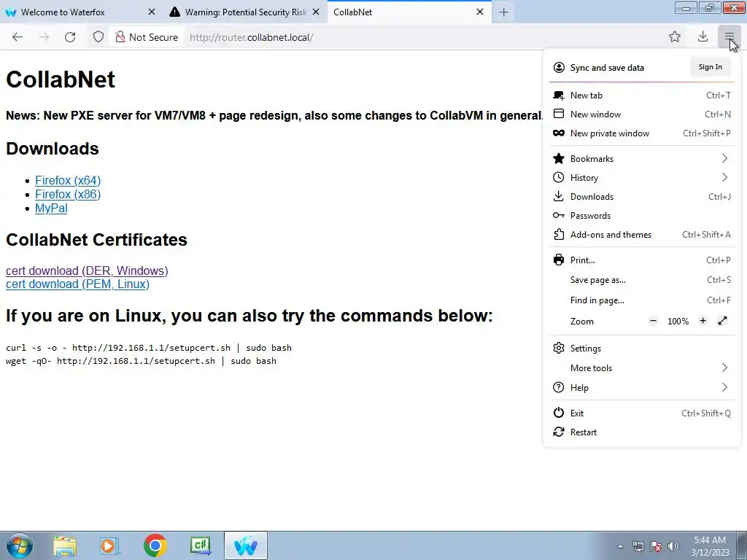Open Add-ons and themes
Image resolution: width=747 pixels, height=560 pixels.
642,235
